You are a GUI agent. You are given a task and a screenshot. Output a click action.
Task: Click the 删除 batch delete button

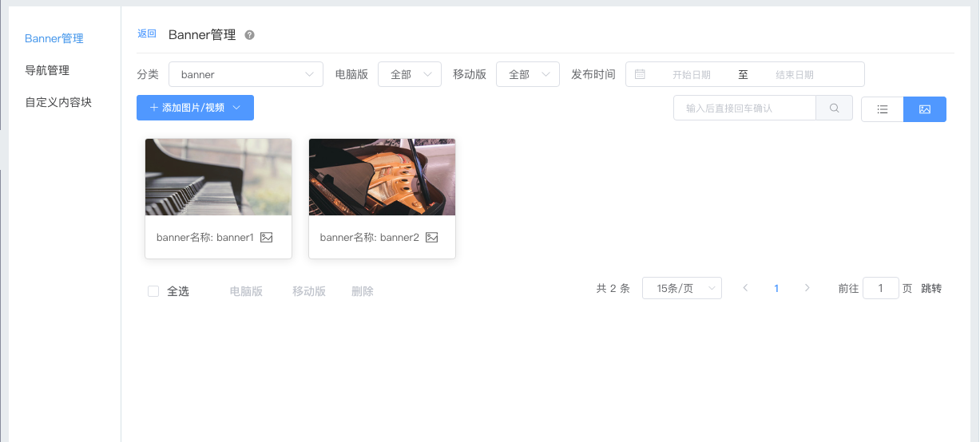pos(363,291)
